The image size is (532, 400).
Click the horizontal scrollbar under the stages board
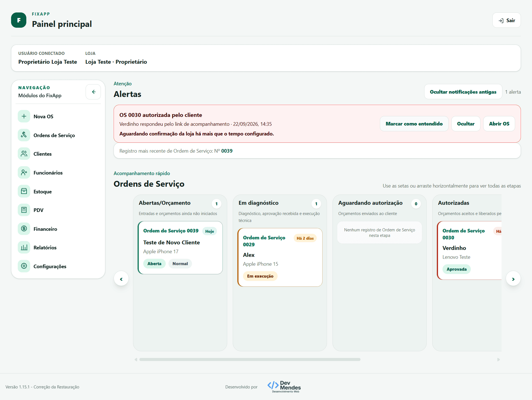[x=250, y=360]
